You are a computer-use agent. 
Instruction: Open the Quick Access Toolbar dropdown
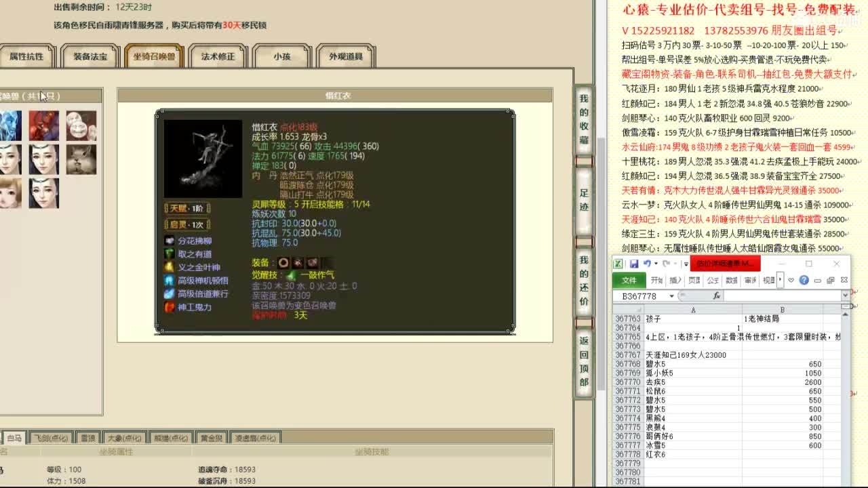[686, 263]
